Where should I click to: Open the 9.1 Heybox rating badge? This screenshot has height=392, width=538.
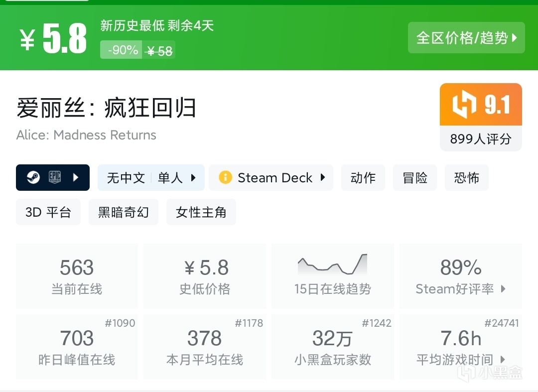click(x=481, y=104)
